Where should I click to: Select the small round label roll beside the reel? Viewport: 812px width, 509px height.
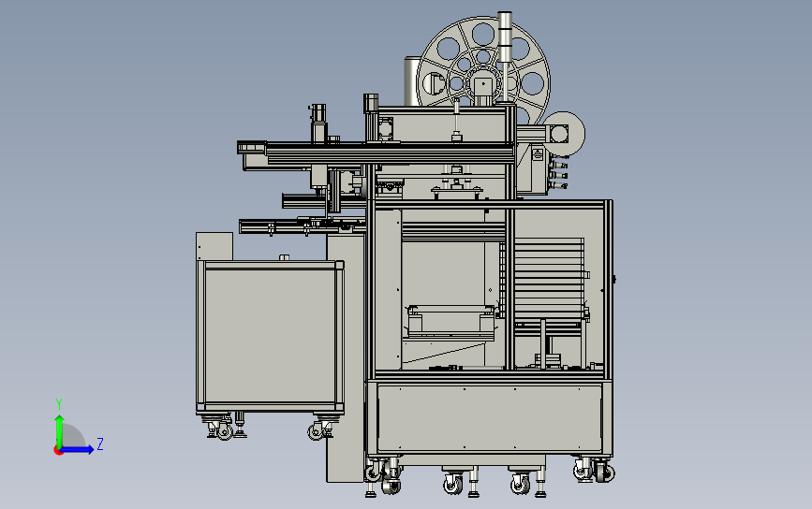tap(564, 134)
